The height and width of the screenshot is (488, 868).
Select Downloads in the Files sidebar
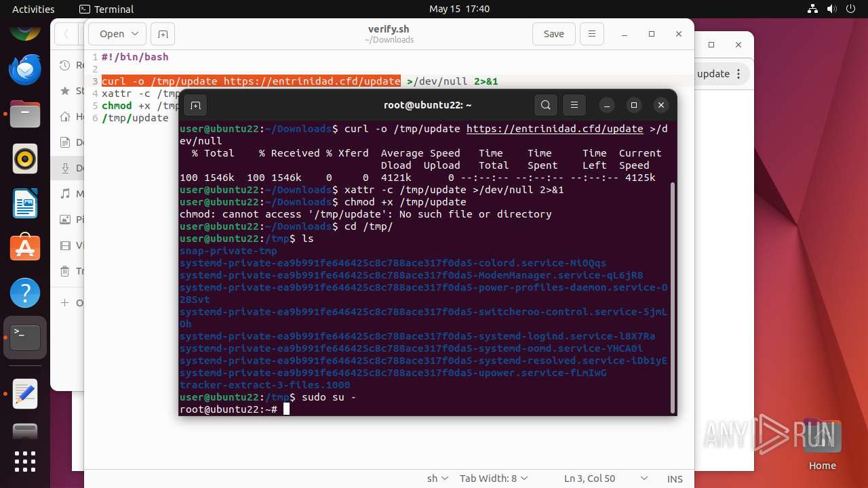[68, 168]
